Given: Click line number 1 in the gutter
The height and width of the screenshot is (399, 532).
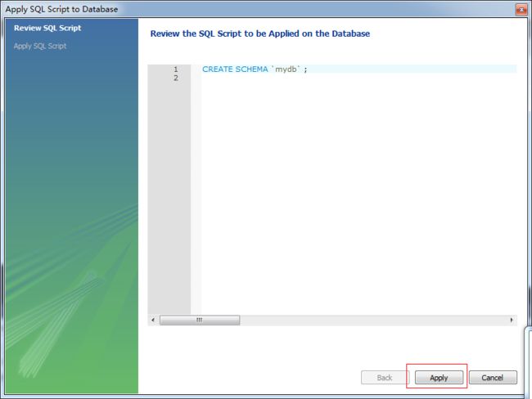Looking at the screenshot, I should 176,69.
